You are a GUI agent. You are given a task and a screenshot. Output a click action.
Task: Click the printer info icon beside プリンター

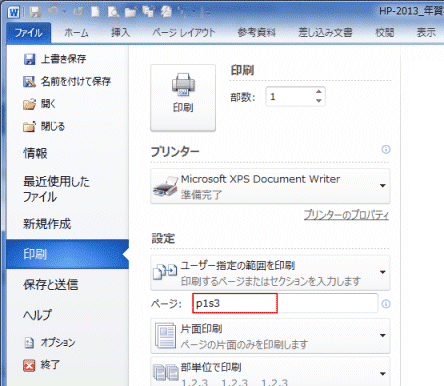pyautogui.click(x=386, y=149)
